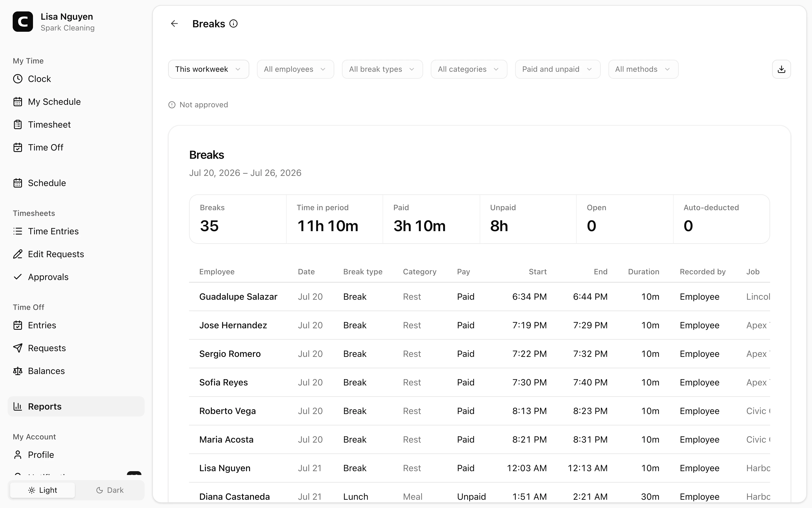Select the Sofia Reyes row
The height and width of the screenshot is (508, 812).
(x=480, y=383)
